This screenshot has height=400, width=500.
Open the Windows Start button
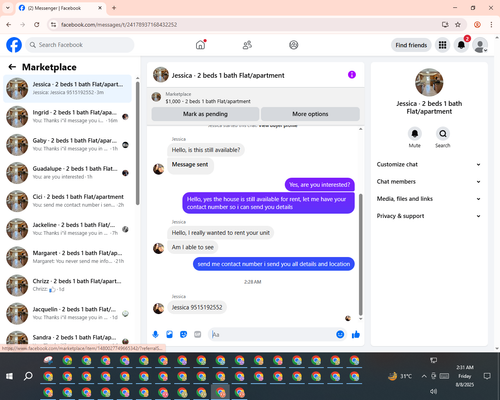click(9, 376)
